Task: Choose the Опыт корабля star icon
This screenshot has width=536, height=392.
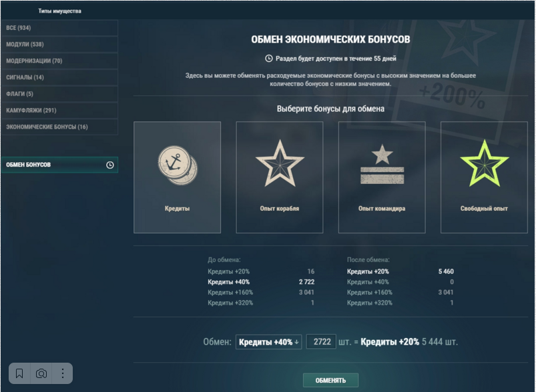Action: tap(280, 163)
